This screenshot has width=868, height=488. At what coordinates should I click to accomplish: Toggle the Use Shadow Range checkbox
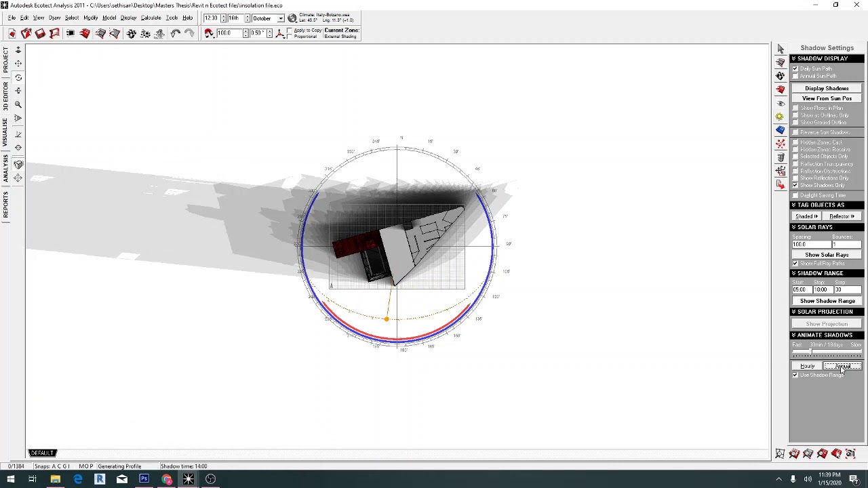pyautogui.click(x=795, y=375)
